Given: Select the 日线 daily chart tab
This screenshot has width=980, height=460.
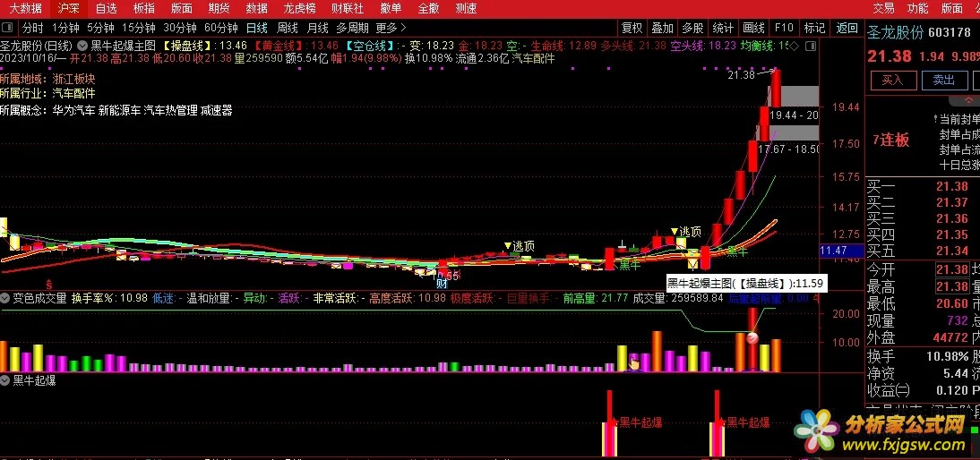Looking at the screenshot, I should 256,28.
